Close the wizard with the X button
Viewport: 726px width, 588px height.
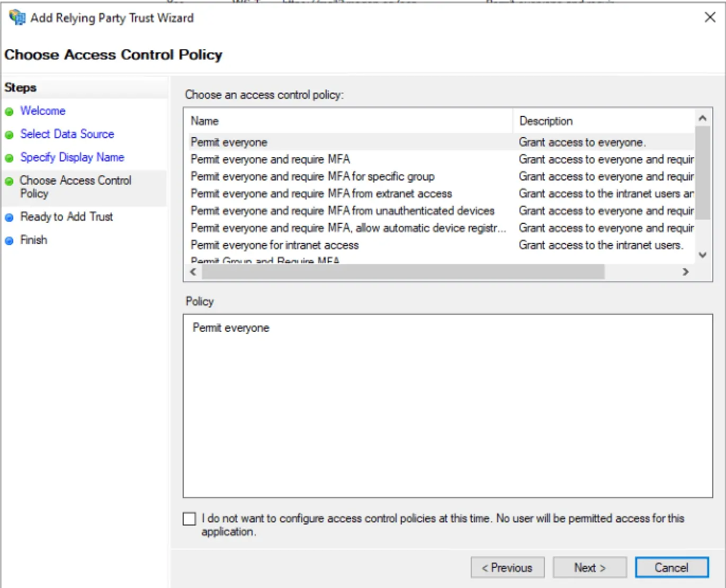coord(710,17)
